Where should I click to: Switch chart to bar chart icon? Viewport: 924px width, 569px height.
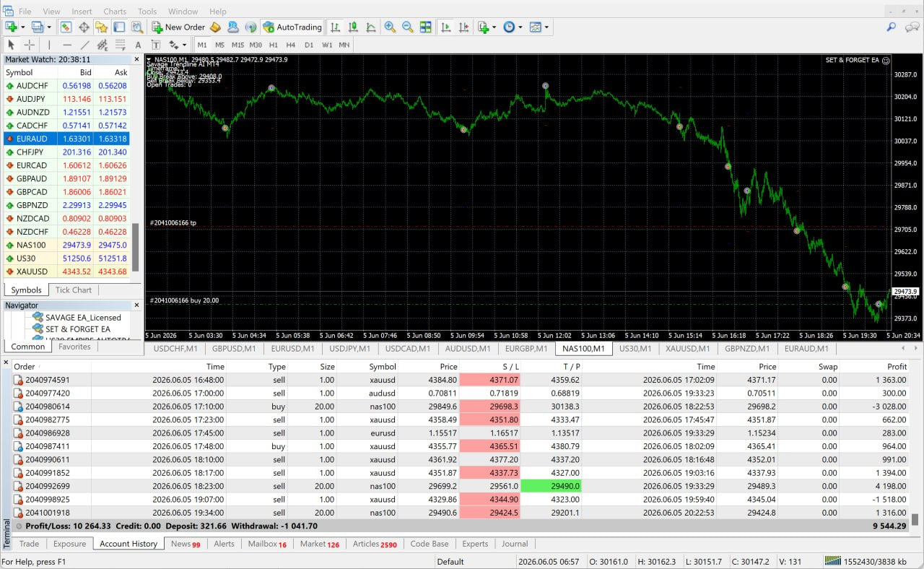336,27
